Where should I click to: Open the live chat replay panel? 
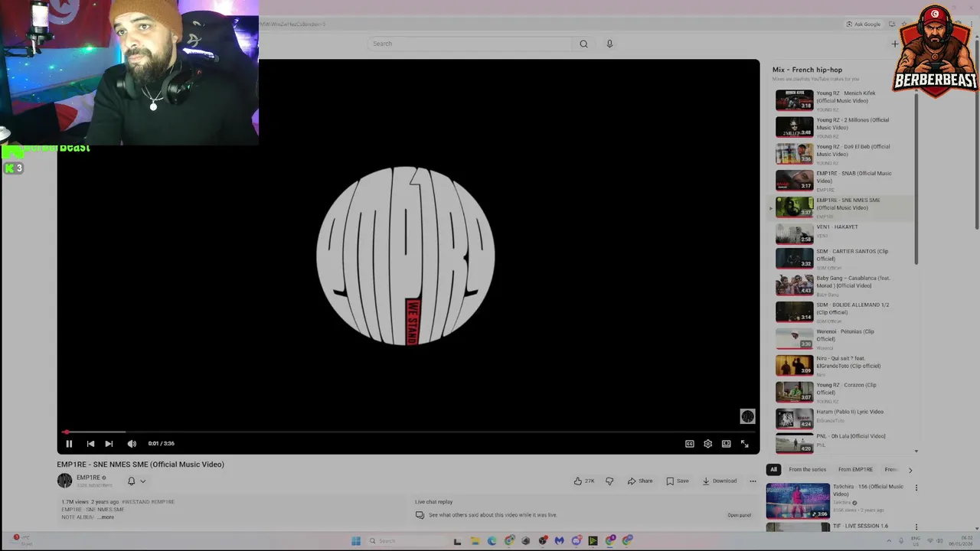[x=739, y=515]
